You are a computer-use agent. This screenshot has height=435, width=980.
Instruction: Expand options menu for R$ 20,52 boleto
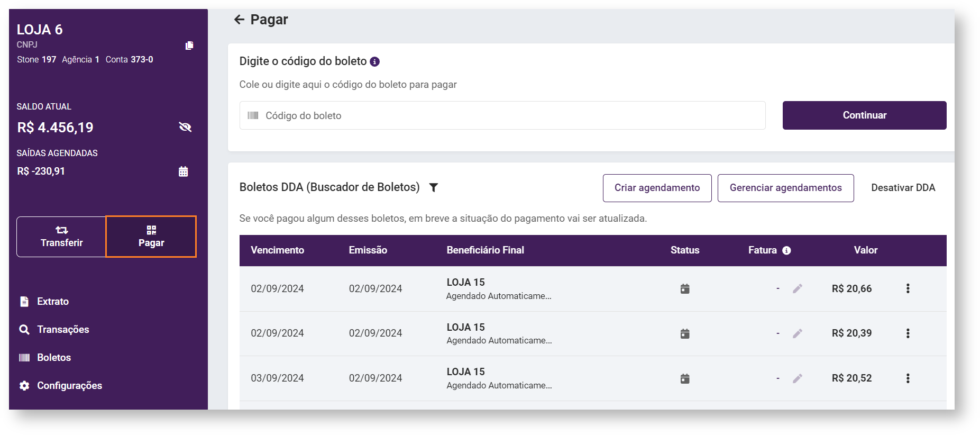click(908, 378)
